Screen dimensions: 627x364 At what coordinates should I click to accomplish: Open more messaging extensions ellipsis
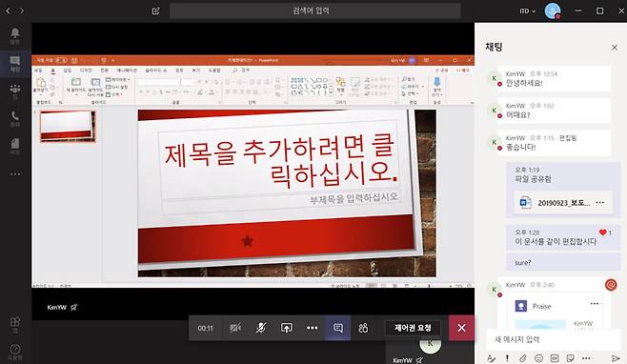coord(586,358)
